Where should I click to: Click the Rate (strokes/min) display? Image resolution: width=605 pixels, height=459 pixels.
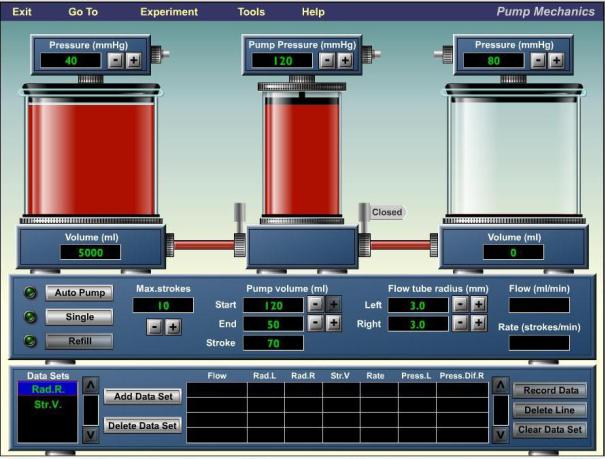coord(539,343)
